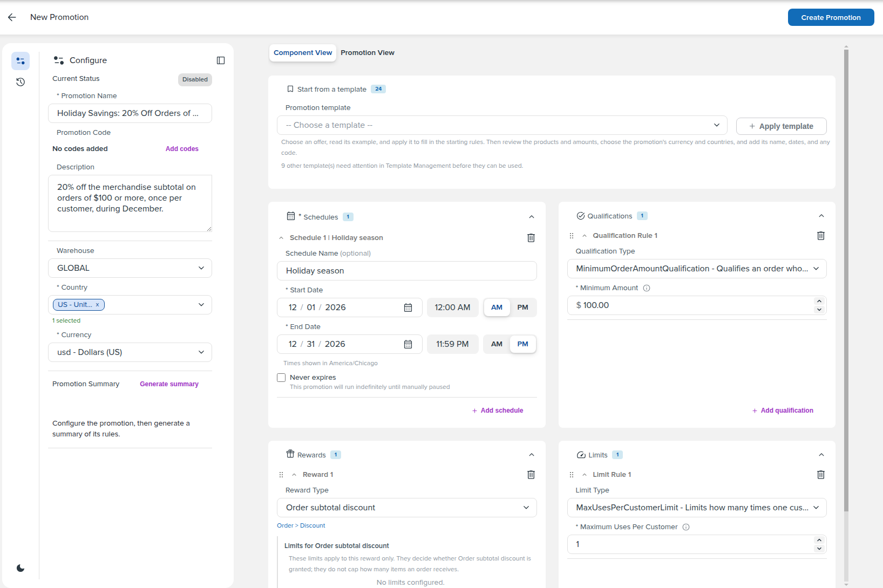Click the Reward 1 drag handle
Image resolution: width=883 pixels, height=588 pixels.
coord(281,475)
